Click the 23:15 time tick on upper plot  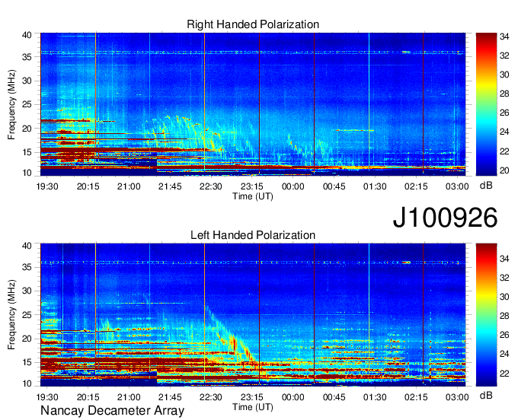point(251,186)
